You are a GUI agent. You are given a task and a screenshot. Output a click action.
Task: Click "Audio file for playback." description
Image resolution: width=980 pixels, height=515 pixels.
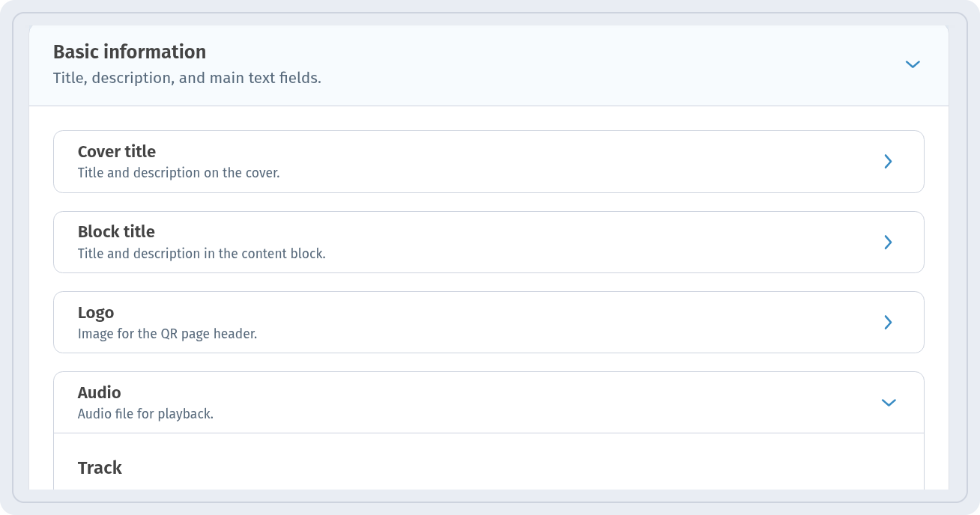coord(145,414)
